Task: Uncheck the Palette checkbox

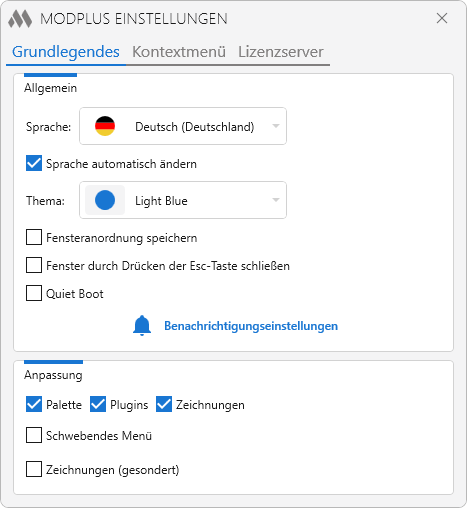Action: pyautogui.click(x=34, y=404)
